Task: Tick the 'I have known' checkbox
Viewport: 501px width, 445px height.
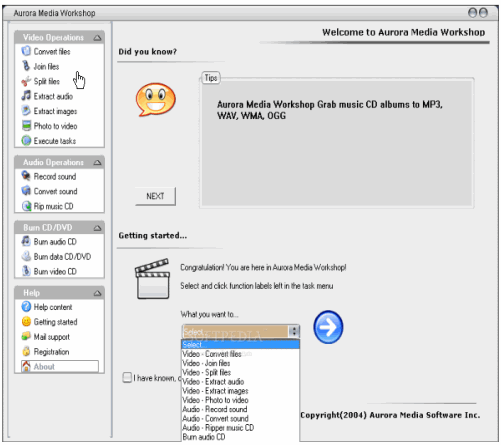Action: click(x=127, y=378)
